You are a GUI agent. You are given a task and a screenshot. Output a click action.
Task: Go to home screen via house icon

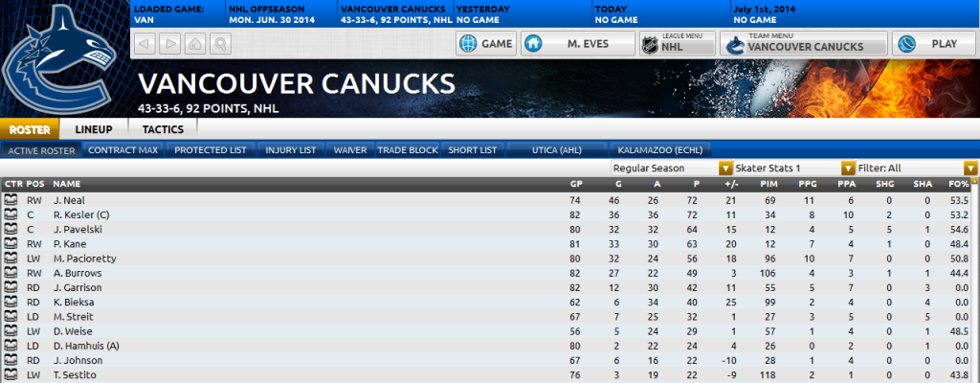click(x=195, y=44)
